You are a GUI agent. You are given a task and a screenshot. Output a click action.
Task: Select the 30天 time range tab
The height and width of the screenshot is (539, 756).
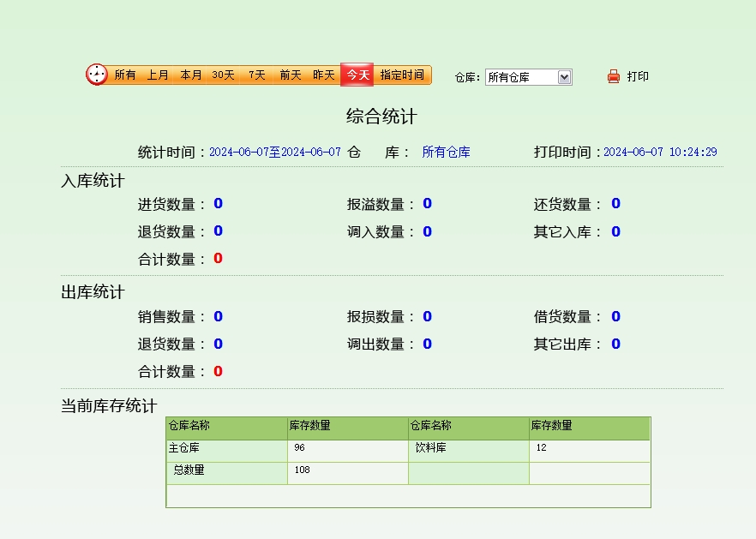click(224, 75)
